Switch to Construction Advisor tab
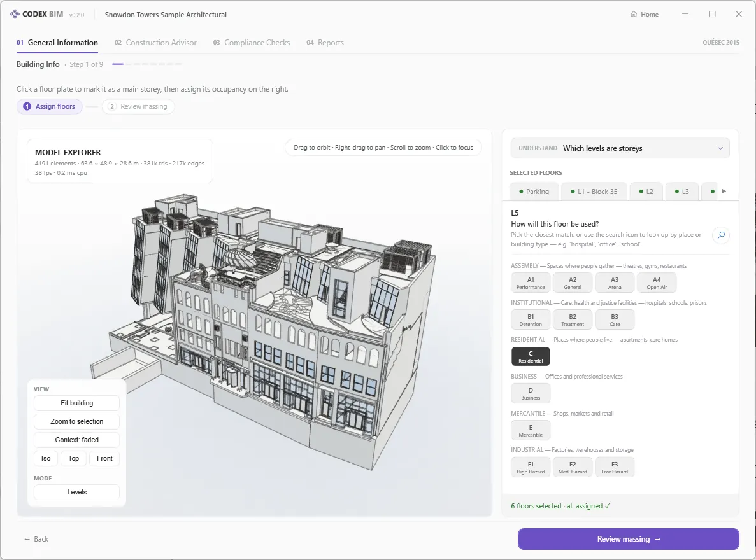756x560 pixels. point(155,43)
